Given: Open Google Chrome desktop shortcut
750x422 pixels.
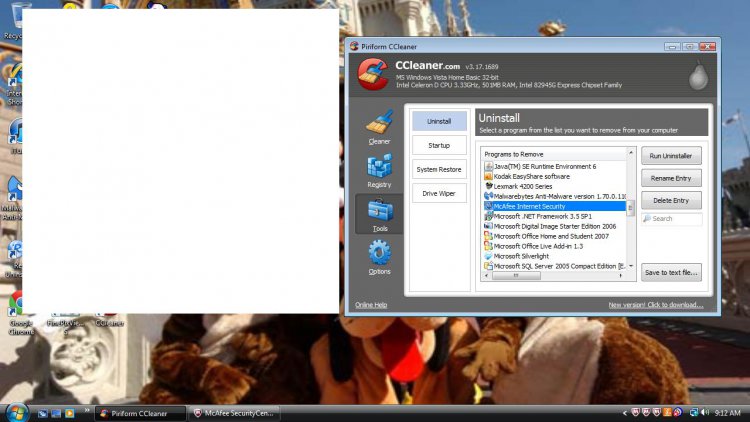Looking at the screenshot, I should tap(19, 313).
